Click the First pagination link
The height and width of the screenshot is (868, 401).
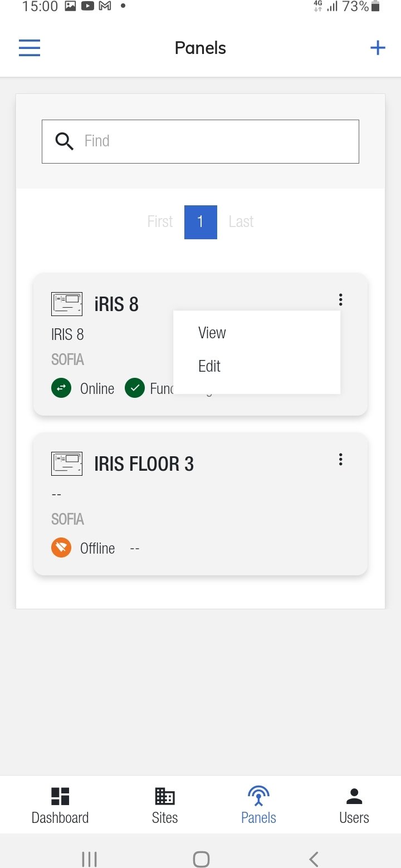(160, 221)
